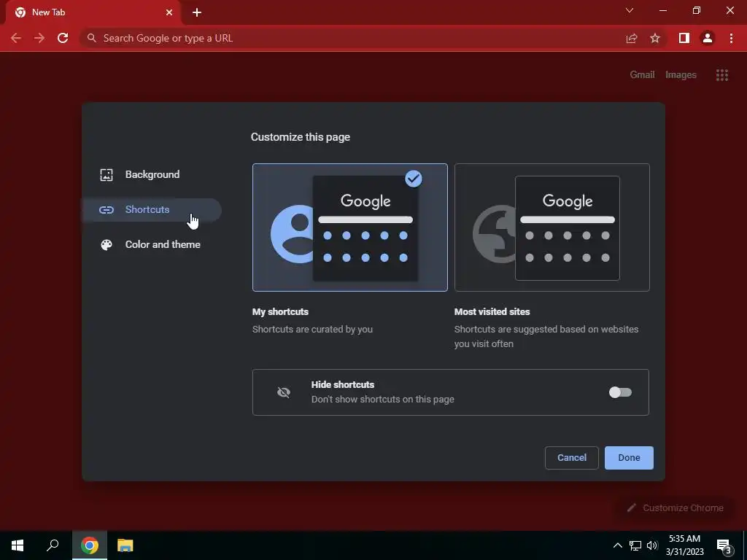Screen dimensions: 747x560
Task: Choose the My shortcuts option card
Action: [349, 227]
